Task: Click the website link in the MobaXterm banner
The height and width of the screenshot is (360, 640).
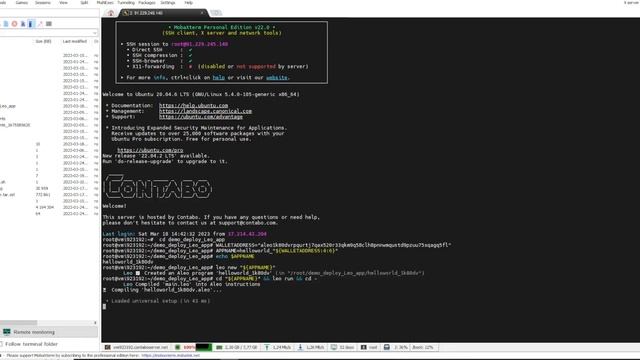Action: pos(277,78)
